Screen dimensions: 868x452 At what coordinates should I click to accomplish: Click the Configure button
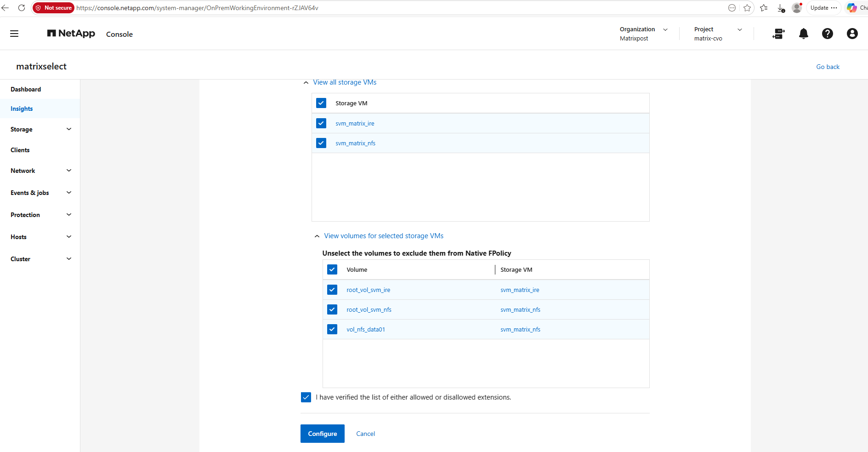pos(323,434)
